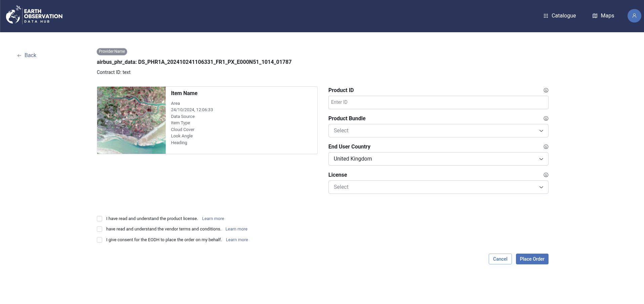
Task: Click the Product ID info icon
Action: pos(546,90)
